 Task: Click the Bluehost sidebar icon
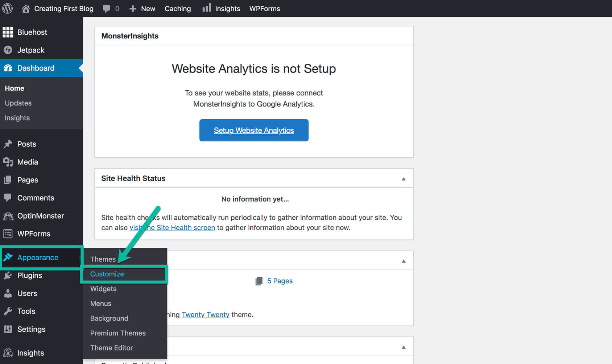tap(8, 32)
